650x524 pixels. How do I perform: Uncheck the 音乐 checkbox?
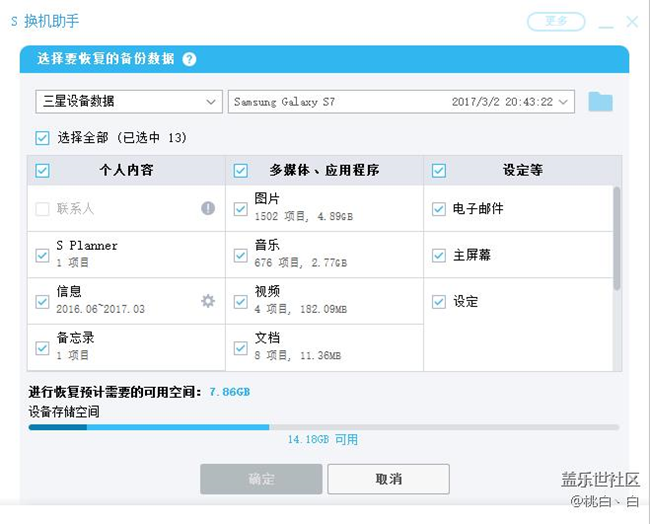pos(240,255)
